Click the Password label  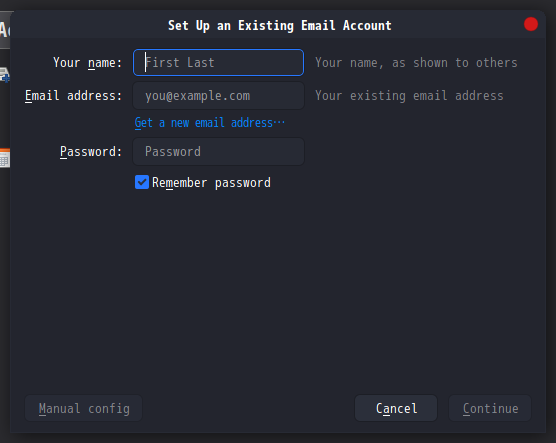pos(91,152)
